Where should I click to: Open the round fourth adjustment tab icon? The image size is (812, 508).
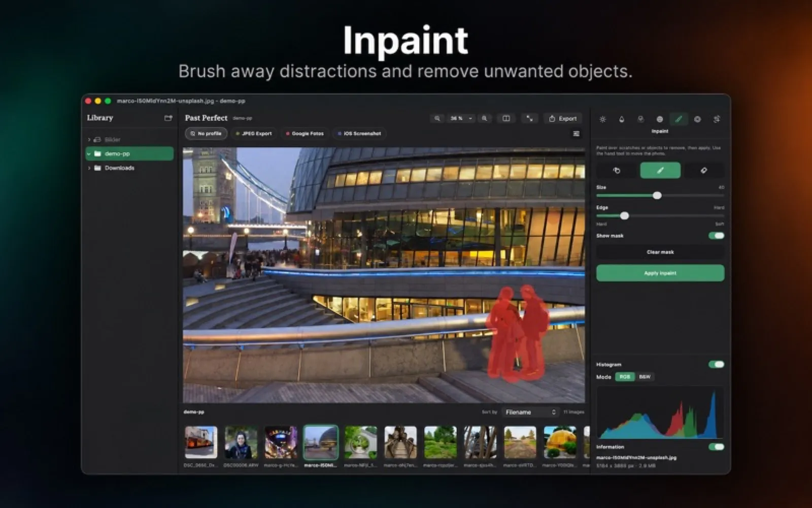(660, 119)
